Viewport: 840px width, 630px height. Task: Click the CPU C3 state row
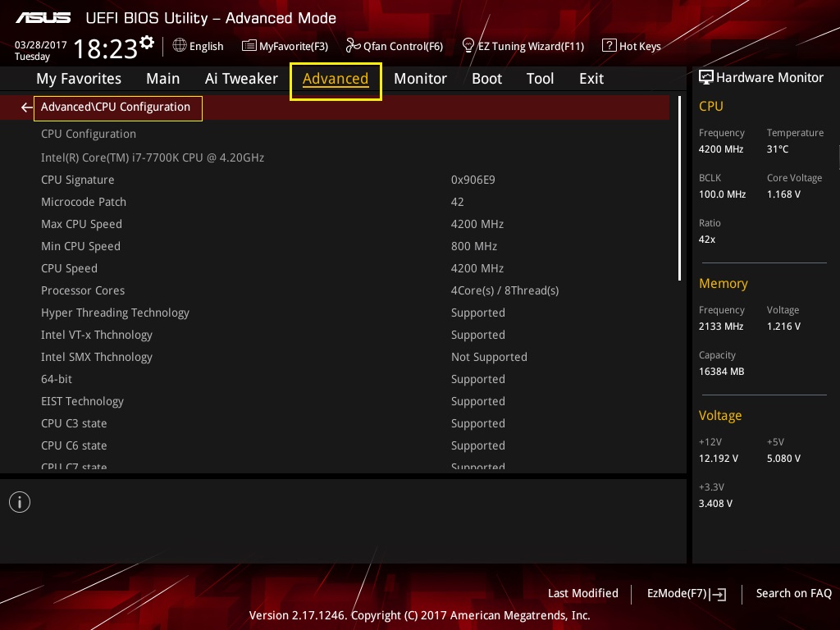point(335,423)
